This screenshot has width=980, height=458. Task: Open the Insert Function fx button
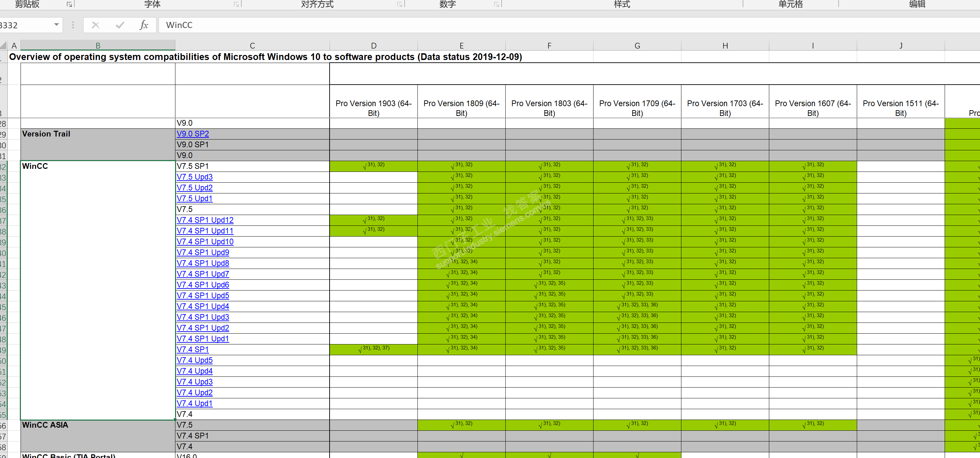(143, 25)
